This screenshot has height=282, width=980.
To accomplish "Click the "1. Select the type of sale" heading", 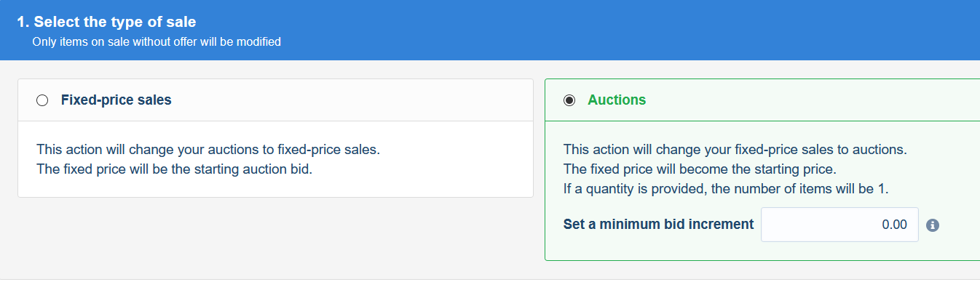I will pyautogui.click(x=106, y=23).
